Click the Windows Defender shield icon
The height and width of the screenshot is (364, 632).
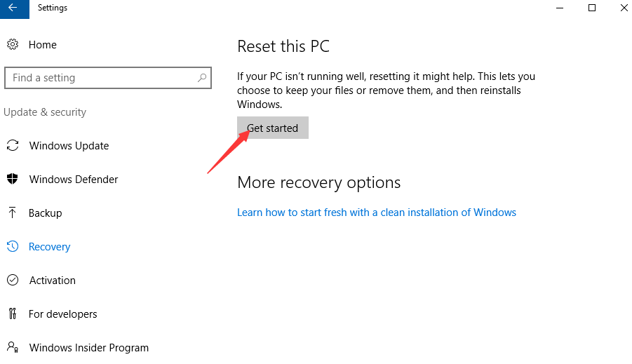coord(13,179)
